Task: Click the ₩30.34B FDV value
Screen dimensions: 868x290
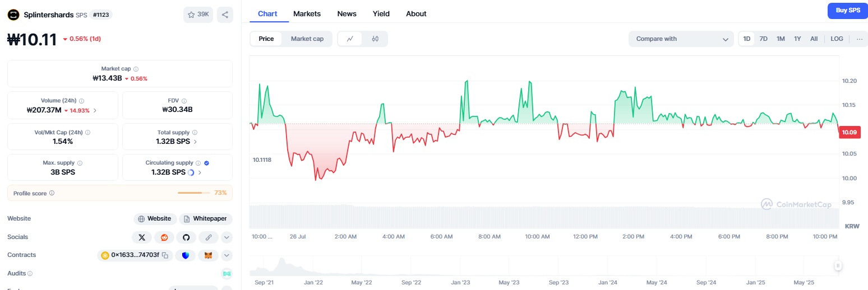Action: [177, 110]
